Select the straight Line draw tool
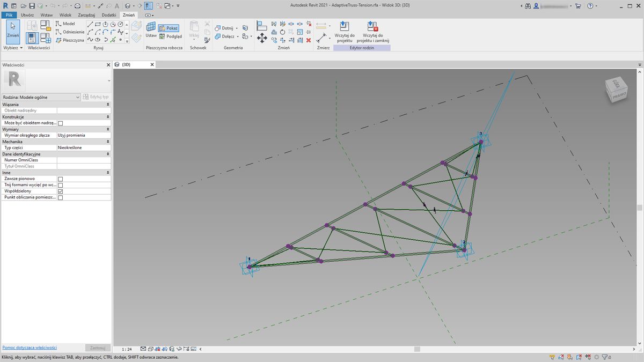The height and width of the screenshot is (362, 644). 90,24
